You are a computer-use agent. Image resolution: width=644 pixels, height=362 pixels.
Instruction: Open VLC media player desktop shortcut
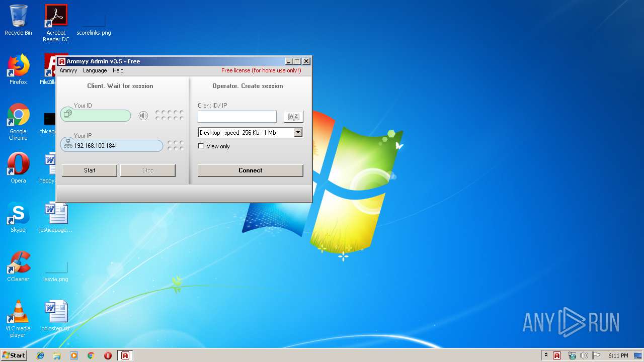click(x=18, y=319)
